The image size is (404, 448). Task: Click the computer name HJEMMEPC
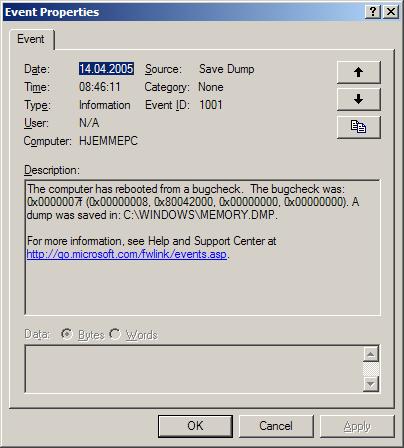108,141
